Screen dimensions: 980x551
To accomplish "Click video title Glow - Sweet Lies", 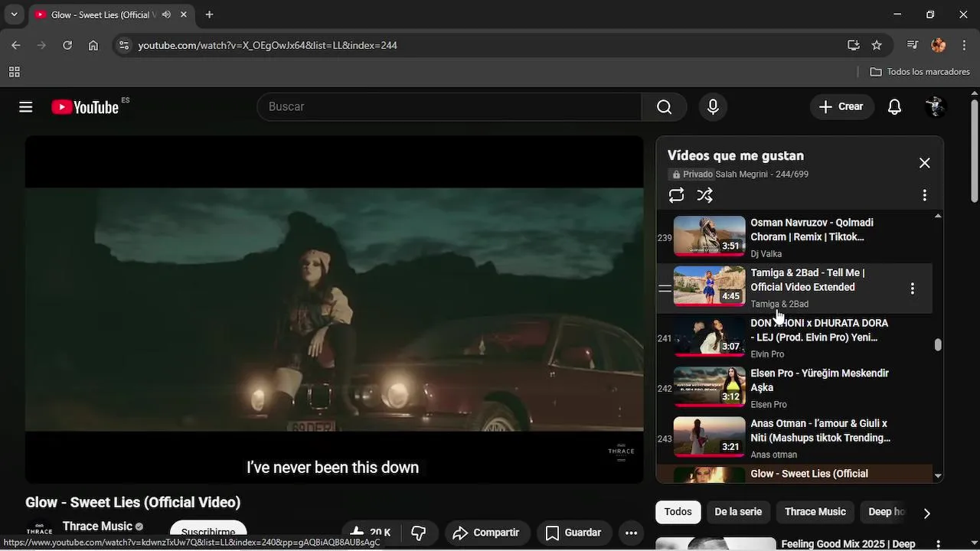I will 133,503.
